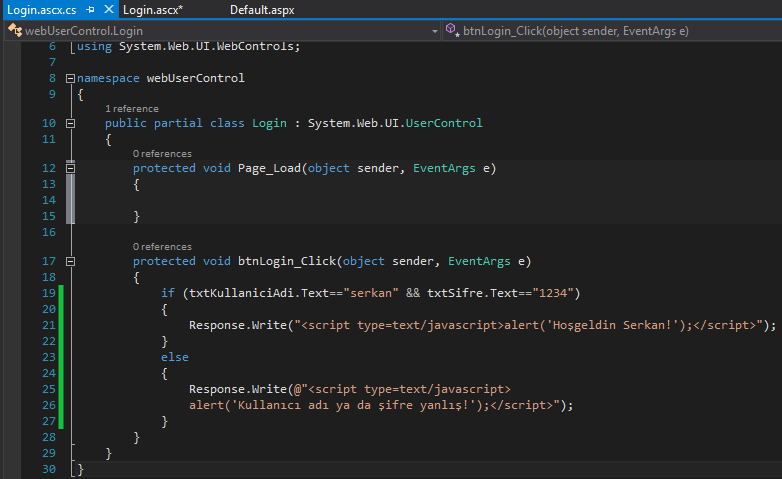Click btnLogin_Click in the method declaration
The width and height of the screenshot is (782, 479).
pyautogui.click(x=287, y=261)
